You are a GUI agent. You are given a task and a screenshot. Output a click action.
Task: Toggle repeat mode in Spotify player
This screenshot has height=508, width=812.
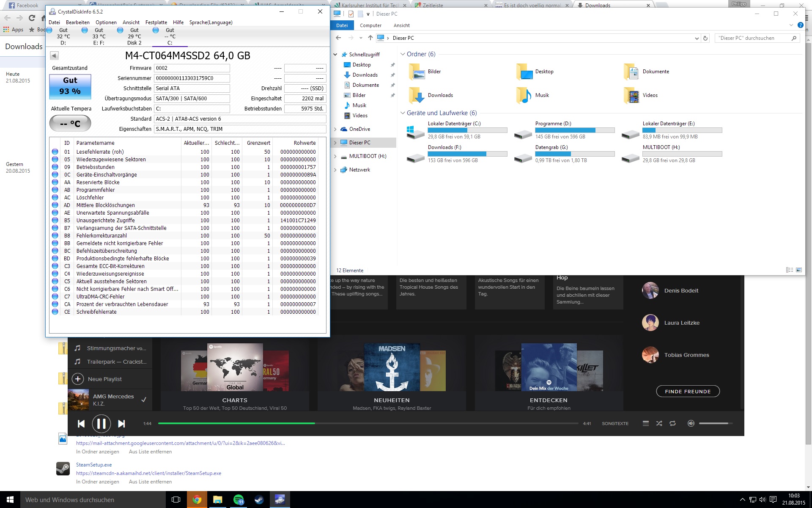672,423
